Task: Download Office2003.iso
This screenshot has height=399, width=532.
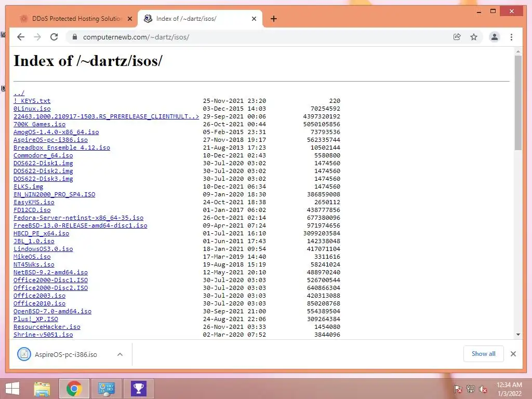Action: (x=39, y=296)
